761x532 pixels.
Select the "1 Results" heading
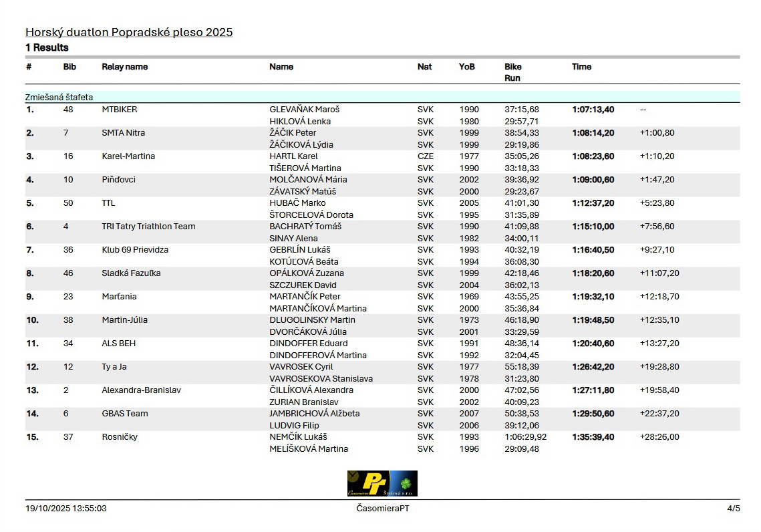(x=47, y=47)
